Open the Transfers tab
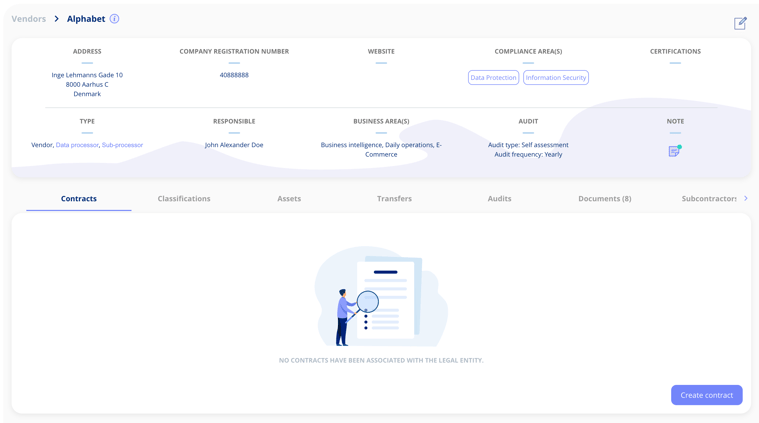 (394, 199)
